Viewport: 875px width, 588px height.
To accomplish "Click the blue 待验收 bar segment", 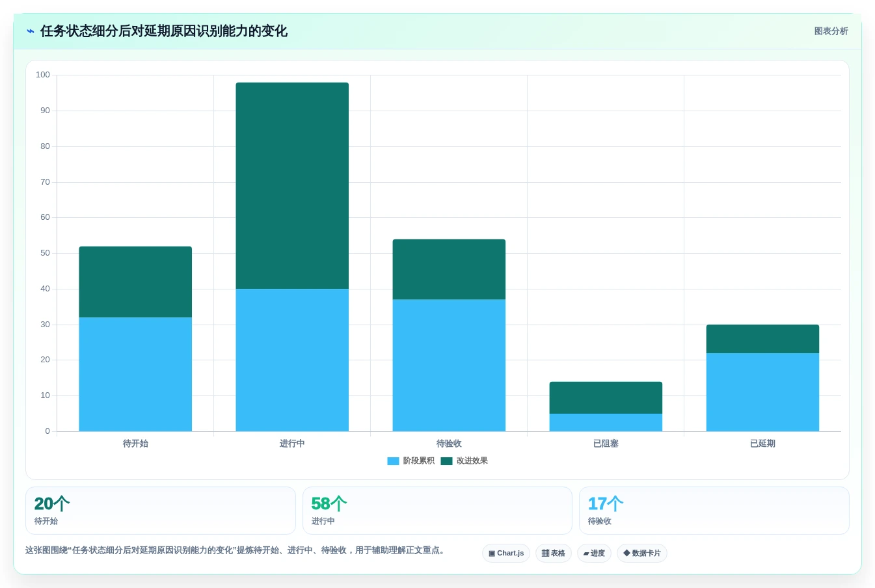I will click(x=449, y=365).
